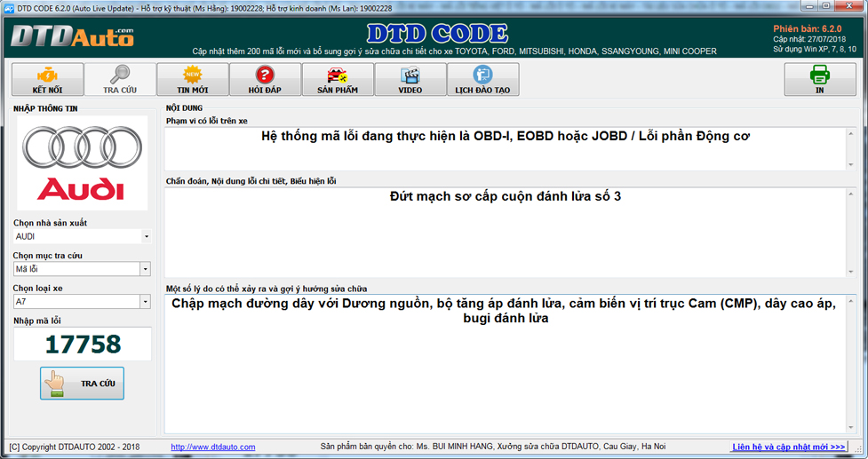Click scroll up arrow in repair suggestions box
Viewport: 868px width, 459px height.
[851, 301]
